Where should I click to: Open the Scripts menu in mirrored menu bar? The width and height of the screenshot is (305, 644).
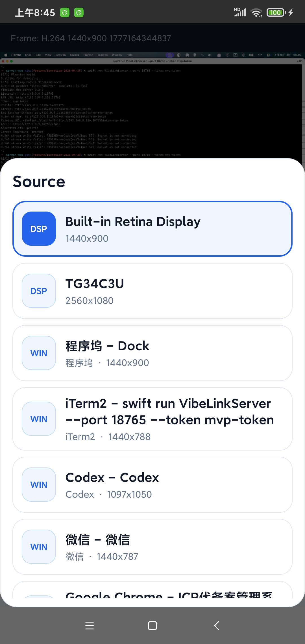[75, 55]
